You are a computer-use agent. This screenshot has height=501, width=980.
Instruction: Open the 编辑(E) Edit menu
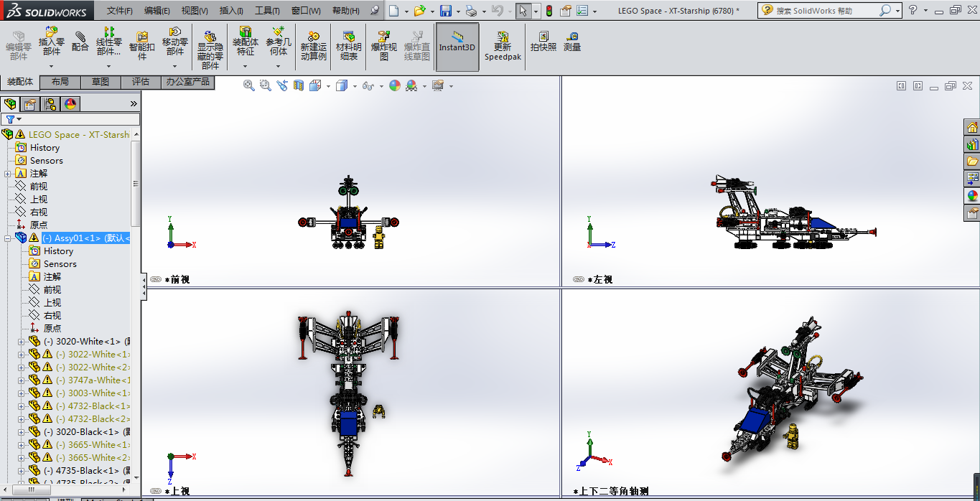click(x=157, y=11)
